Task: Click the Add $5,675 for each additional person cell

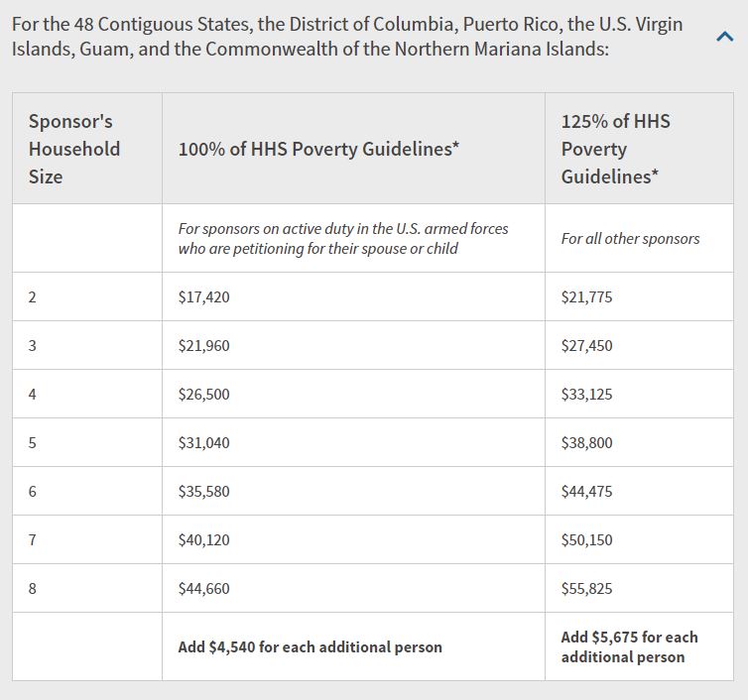Action: [639, 646]
